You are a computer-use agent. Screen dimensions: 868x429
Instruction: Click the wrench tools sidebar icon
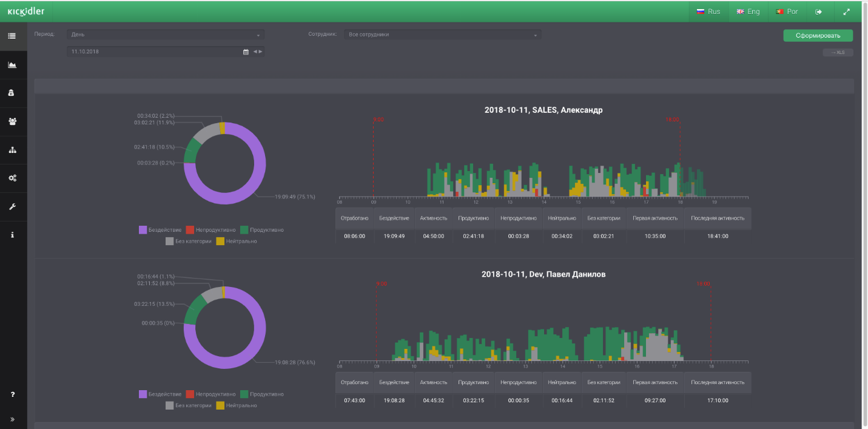(12, 207)
